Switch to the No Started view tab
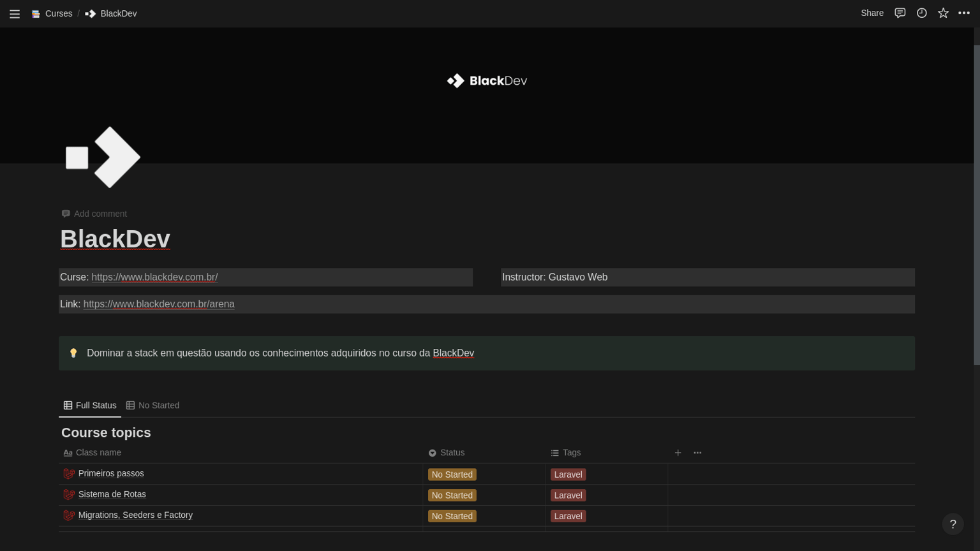The image size is (980, 551). [152, 406]
